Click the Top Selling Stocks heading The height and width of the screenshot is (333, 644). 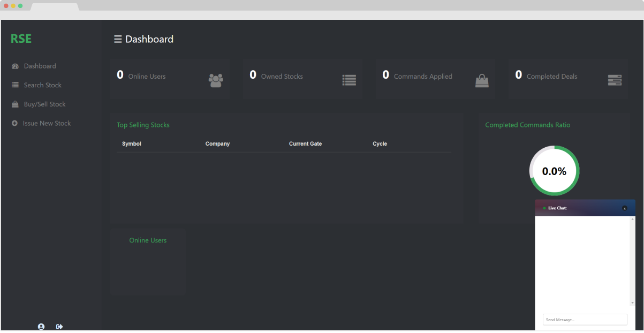point(143,125)
